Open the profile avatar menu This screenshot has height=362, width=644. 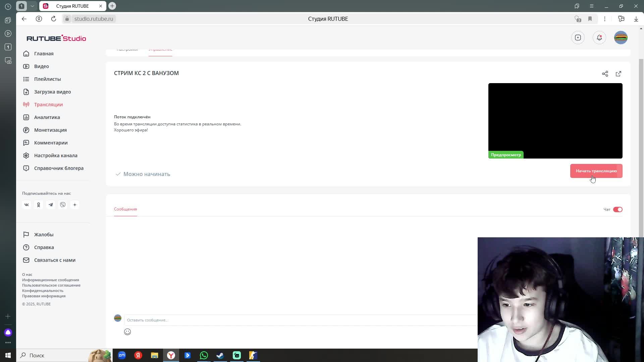(x=621, y=38)
